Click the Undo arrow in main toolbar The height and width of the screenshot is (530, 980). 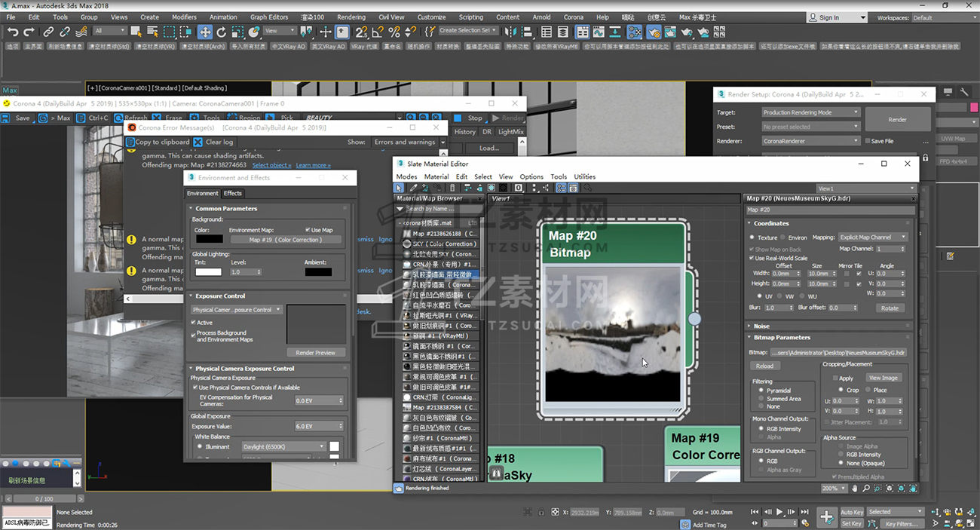click(13, 32)
